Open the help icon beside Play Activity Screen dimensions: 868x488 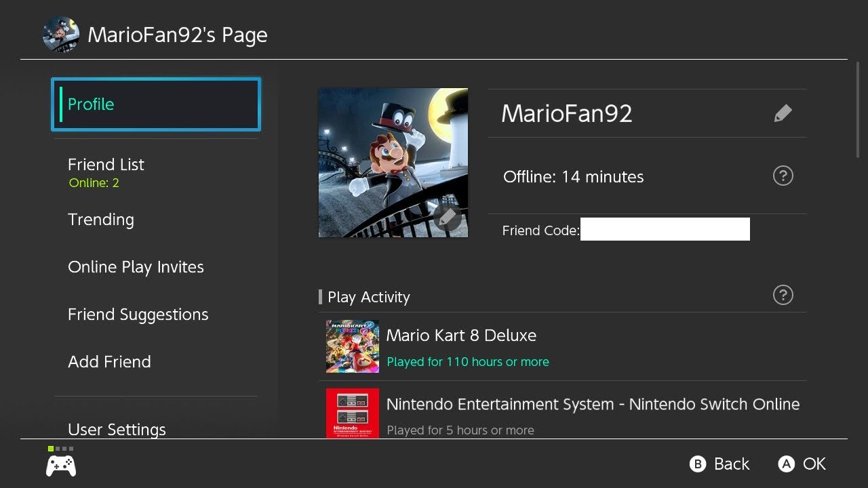[x=783, y=296]
